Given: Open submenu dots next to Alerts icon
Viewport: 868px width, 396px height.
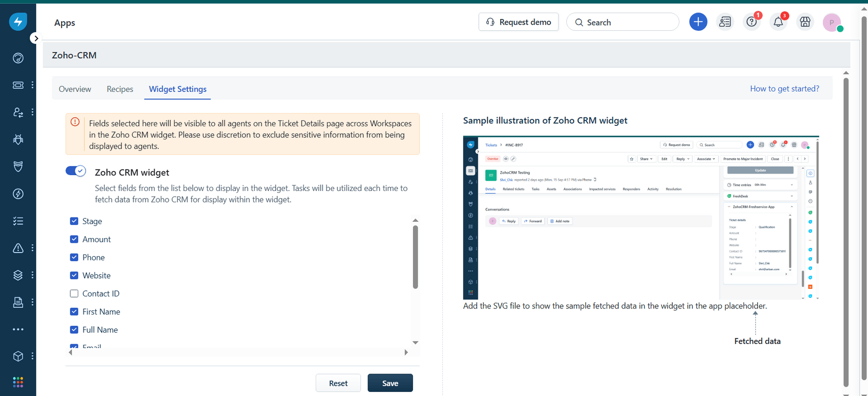Looking at the screenshot, I should 32,248.
